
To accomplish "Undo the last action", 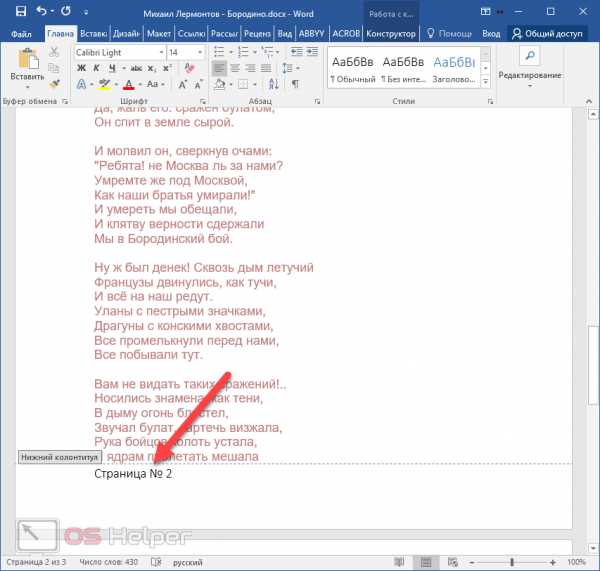I will 41,11.
